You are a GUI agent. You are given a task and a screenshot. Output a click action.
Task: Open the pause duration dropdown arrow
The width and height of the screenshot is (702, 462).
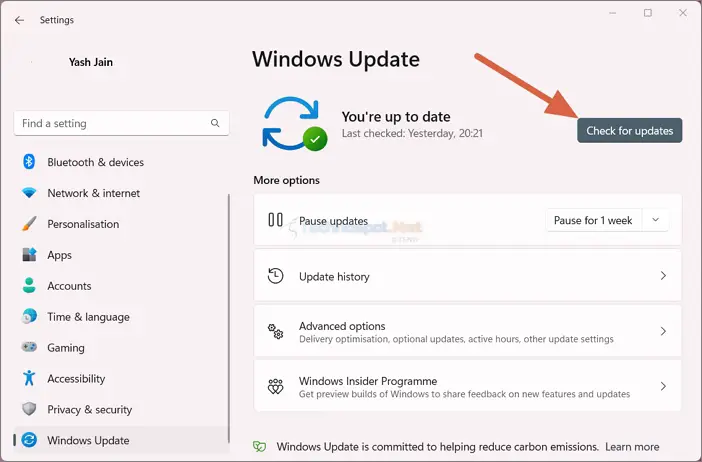pos(655,220)
